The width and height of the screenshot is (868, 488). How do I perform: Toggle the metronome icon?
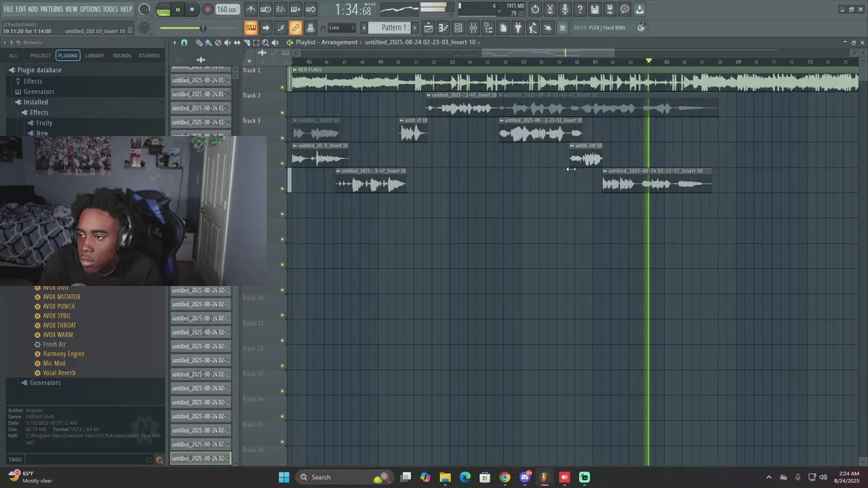[x=251, y=9]
